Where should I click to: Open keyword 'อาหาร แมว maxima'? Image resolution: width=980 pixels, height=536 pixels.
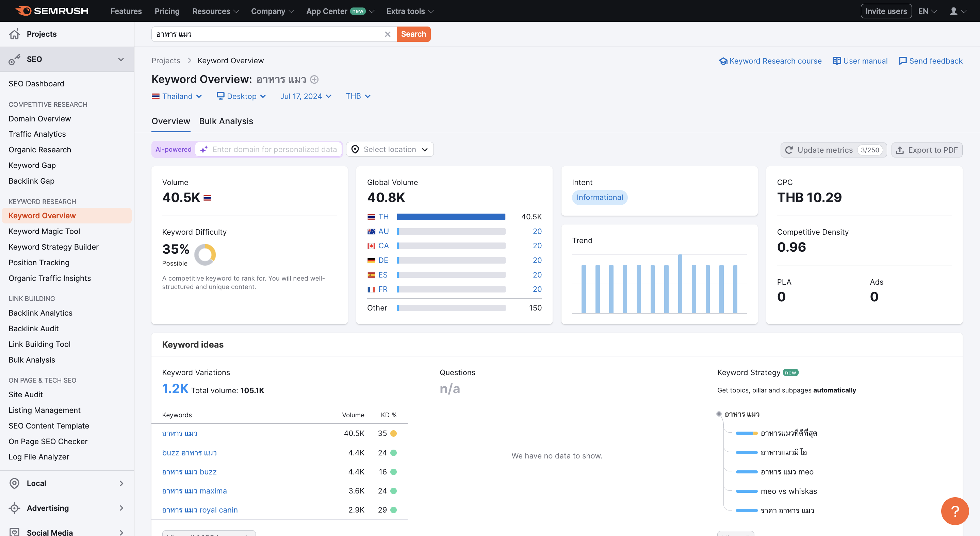(194, 491)
